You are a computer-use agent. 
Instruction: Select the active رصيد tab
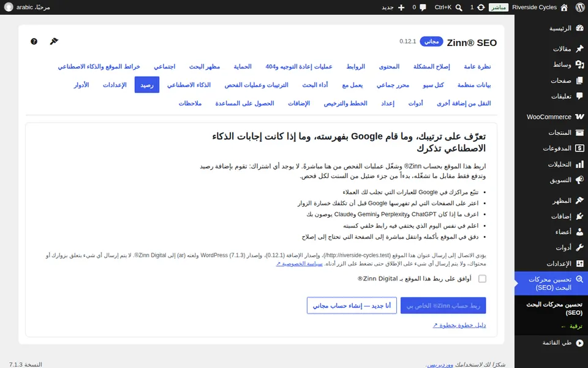click(147, 85)
